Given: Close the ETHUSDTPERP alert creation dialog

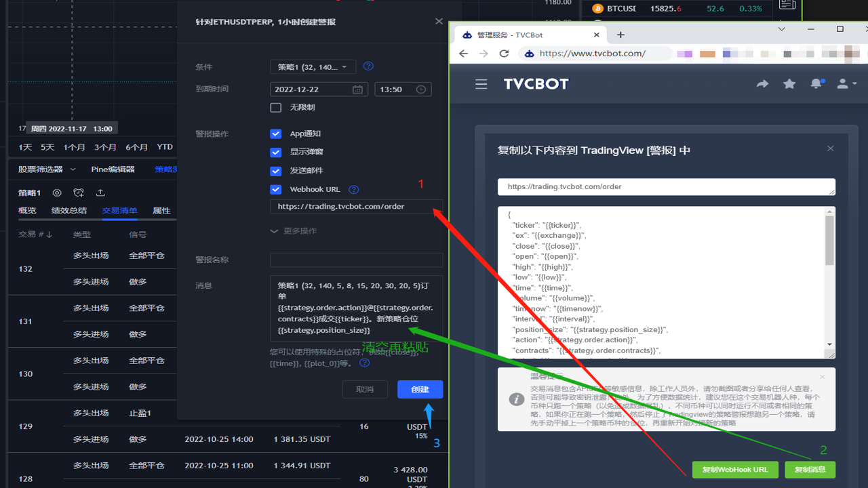Looking at the screenshot, I should click(439, 22).
